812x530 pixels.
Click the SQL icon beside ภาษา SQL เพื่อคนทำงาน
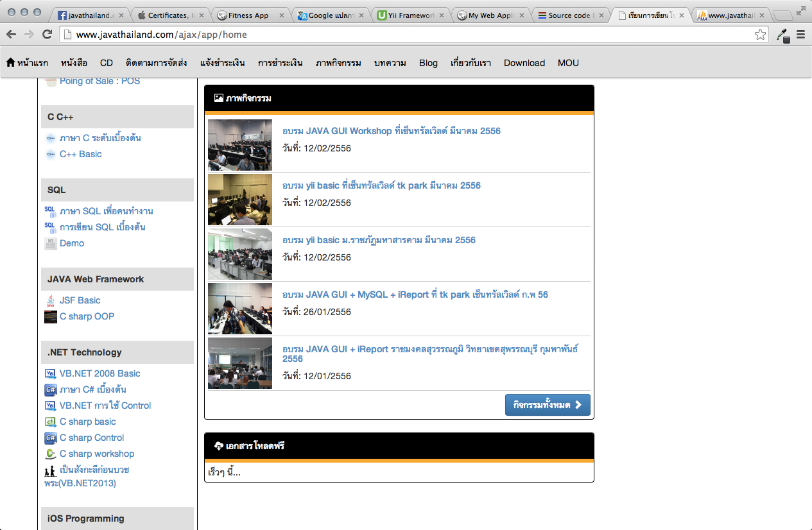(51, 211)
